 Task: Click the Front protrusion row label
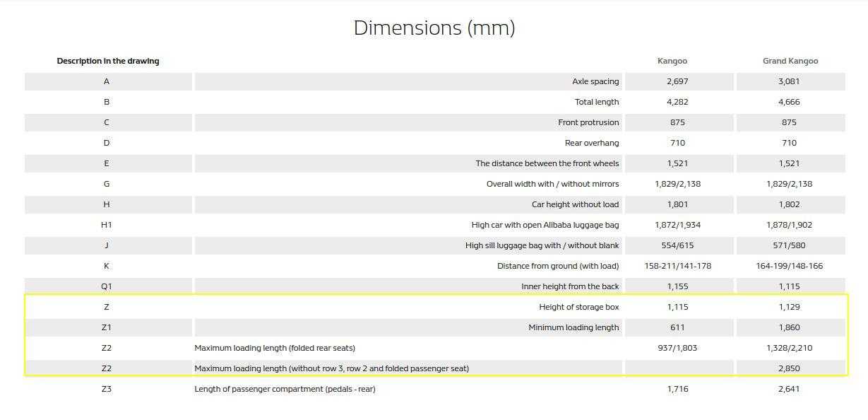pos(588,122)
